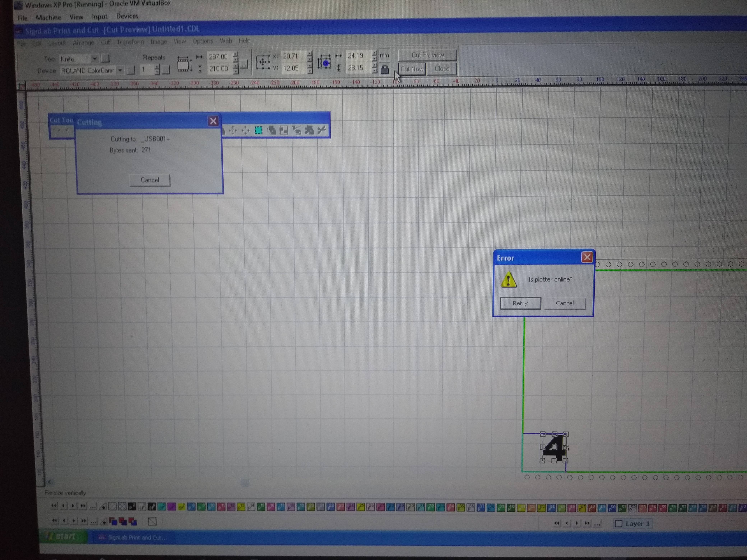Viewport: 747px width, 560px height.
Task: Select the black p2 palette swatch
Action: 132,506
